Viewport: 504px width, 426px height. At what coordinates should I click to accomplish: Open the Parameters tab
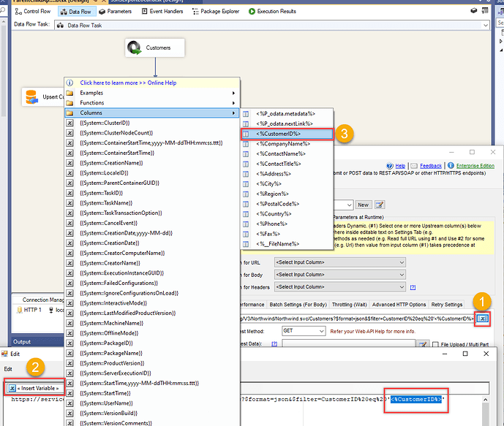coord(116,12)
